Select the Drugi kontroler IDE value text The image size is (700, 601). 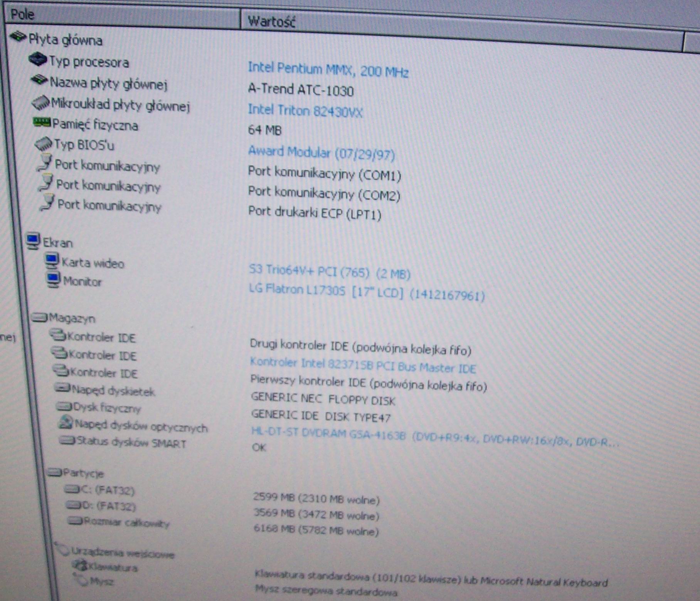pyautogui.click(x=360, y=348)
